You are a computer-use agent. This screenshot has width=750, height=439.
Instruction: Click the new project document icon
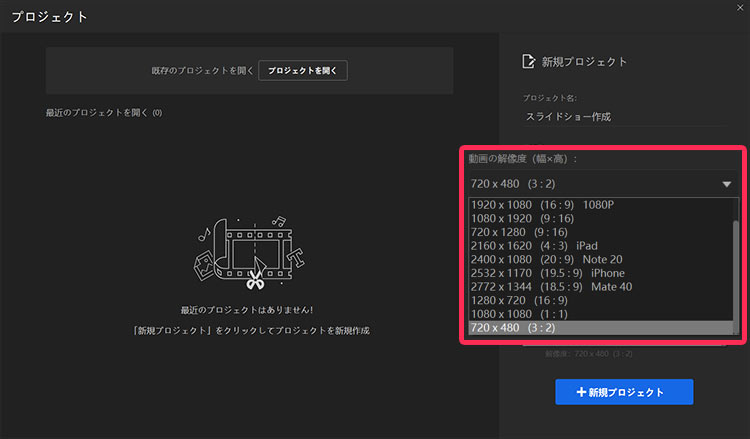528,62
